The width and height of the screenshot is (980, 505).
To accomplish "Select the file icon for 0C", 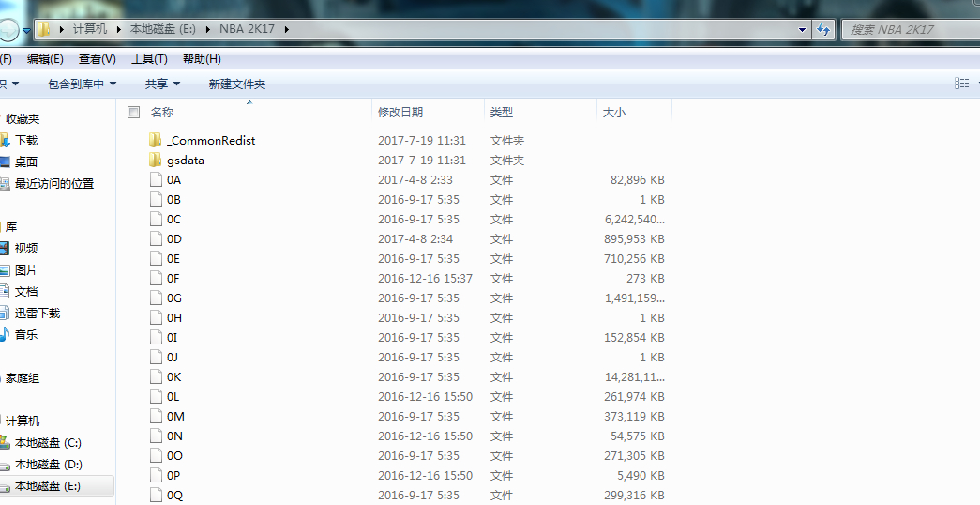I will pyautogui.click(x=156, y=219).
